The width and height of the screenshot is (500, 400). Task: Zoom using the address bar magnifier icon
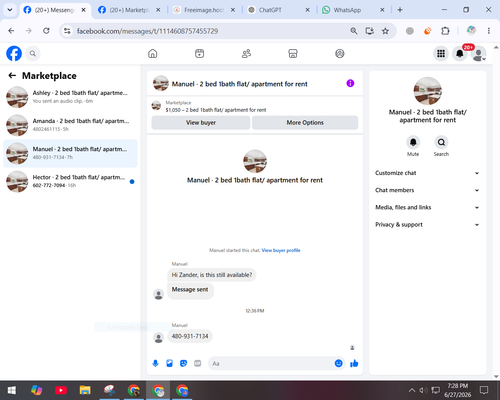354,31
